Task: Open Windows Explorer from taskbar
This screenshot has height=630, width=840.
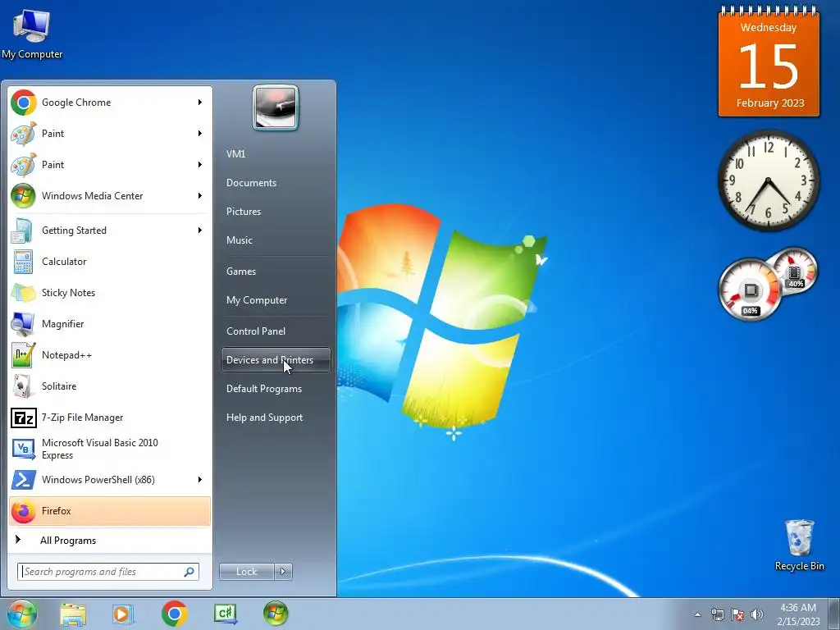Action: [73, 614]
